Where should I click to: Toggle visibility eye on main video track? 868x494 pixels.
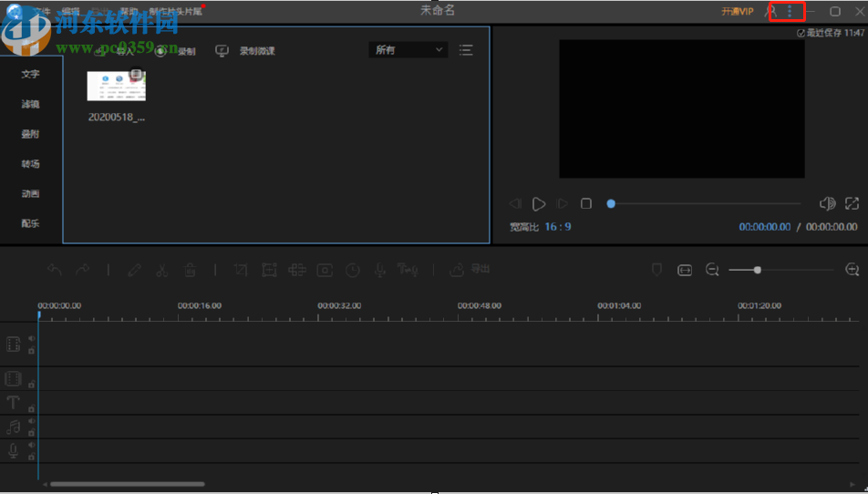click(x=32, y=338)
